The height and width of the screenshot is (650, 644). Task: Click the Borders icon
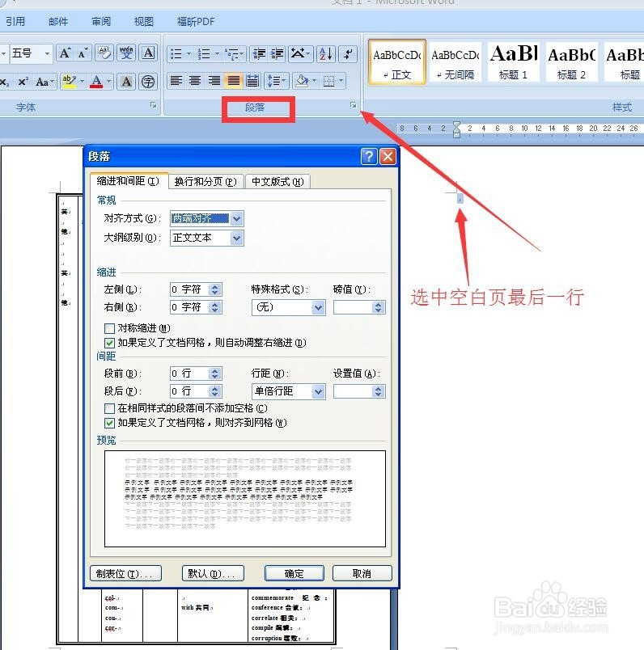pos(328,80)
